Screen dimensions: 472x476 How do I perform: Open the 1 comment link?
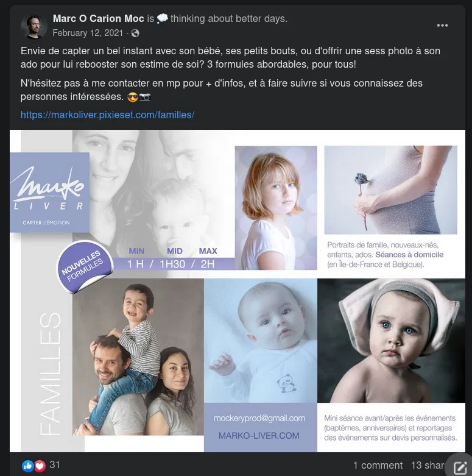[x=378, y=465]
